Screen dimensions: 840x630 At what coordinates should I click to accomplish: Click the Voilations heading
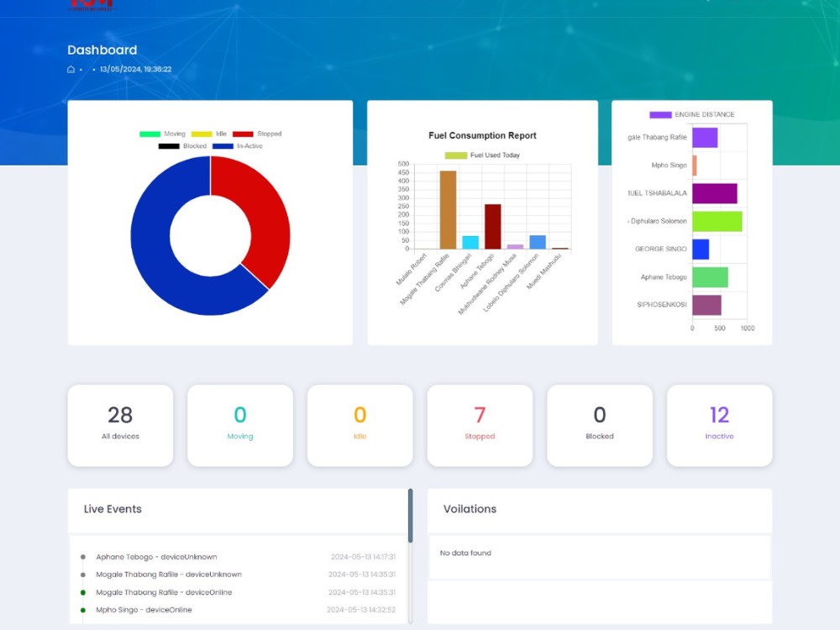click(x=470, y=509)
